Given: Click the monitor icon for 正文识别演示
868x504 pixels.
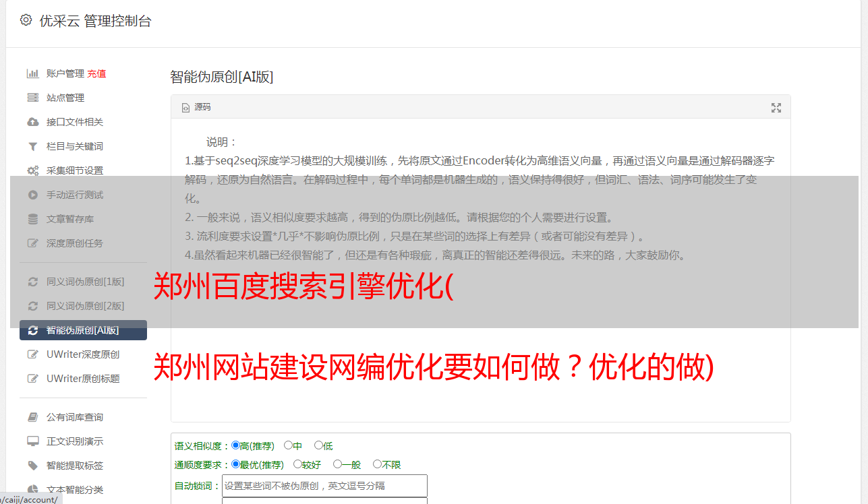Looking at the screenshot, I should click(32, 441).
